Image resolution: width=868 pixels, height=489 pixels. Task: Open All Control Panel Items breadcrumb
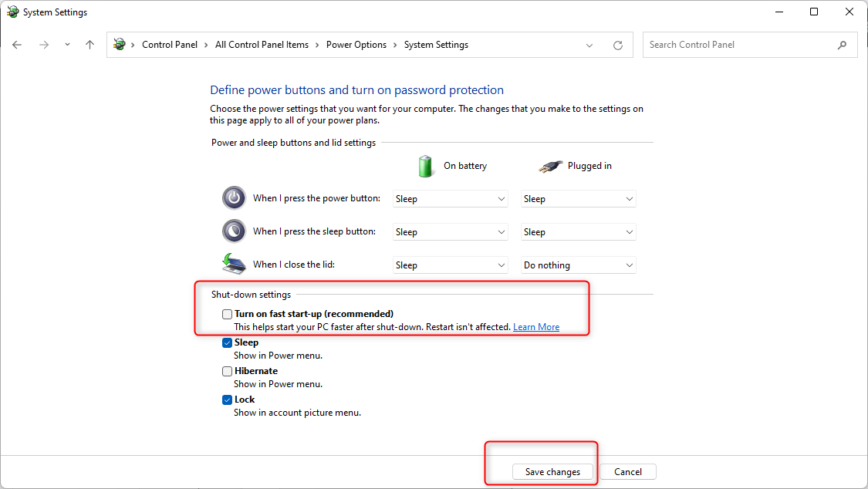click(x=262, y=45)
